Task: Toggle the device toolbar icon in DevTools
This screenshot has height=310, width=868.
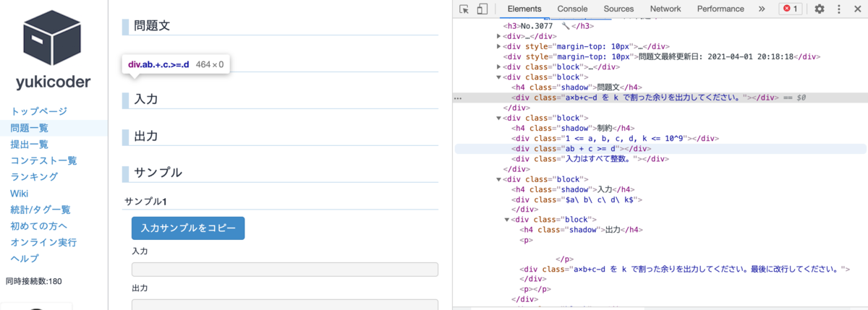Action: click(482, 9)
